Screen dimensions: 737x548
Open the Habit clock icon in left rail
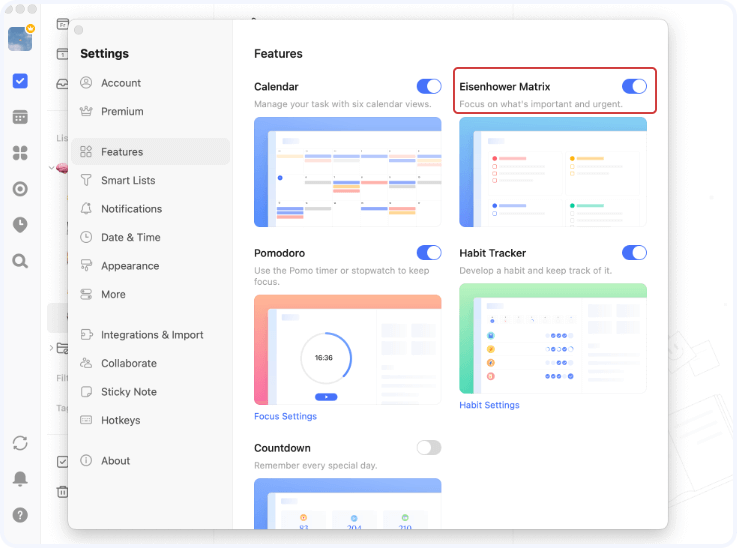point(20,225)
